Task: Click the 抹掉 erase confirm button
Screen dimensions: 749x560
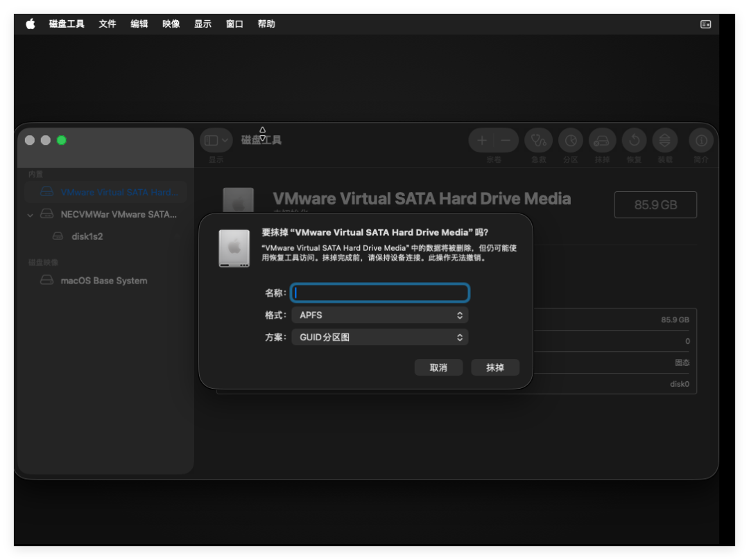Action: 495,367
